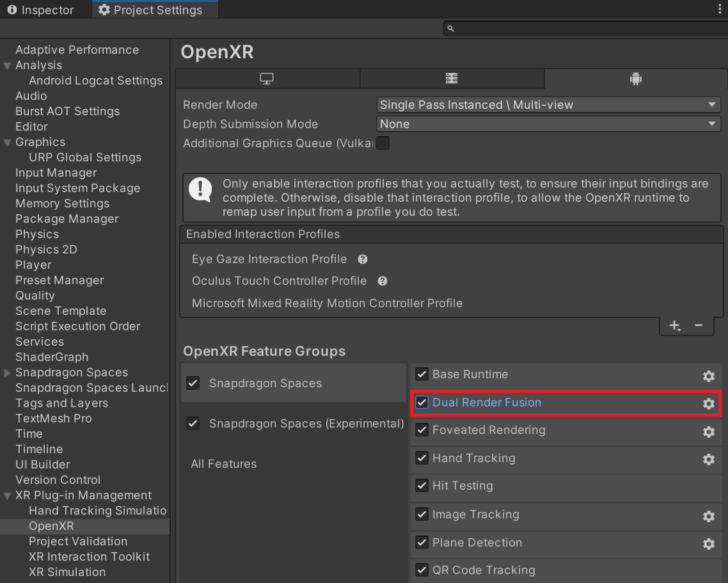Open XR Simulation settings
The height and width of the screenshot is (583, 728).
click(67, 571)
